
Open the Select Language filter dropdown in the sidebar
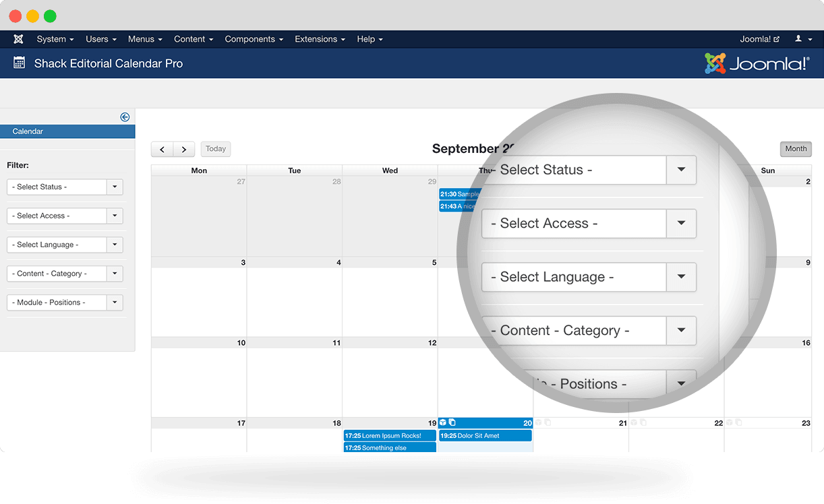coord(65,245)
